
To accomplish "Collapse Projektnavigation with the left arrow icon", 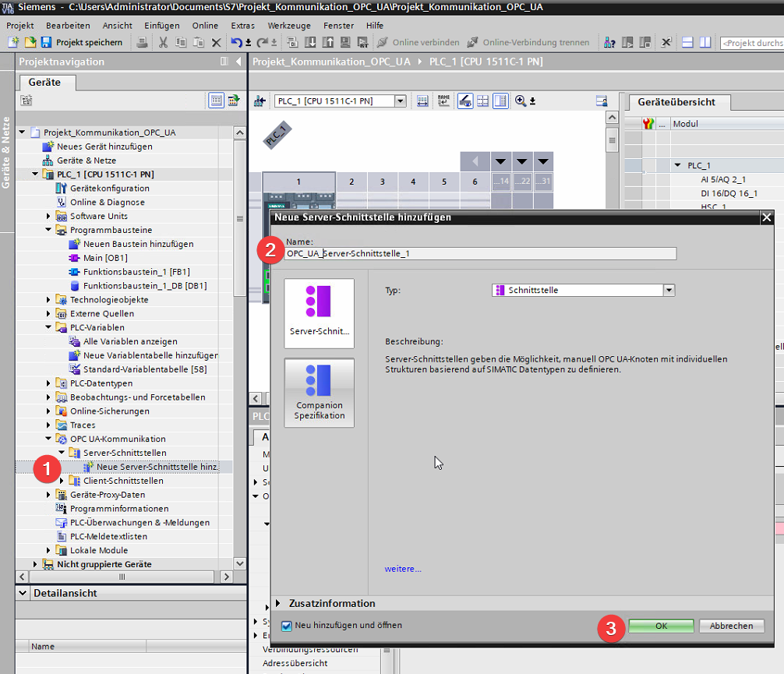I will (238, 62).
